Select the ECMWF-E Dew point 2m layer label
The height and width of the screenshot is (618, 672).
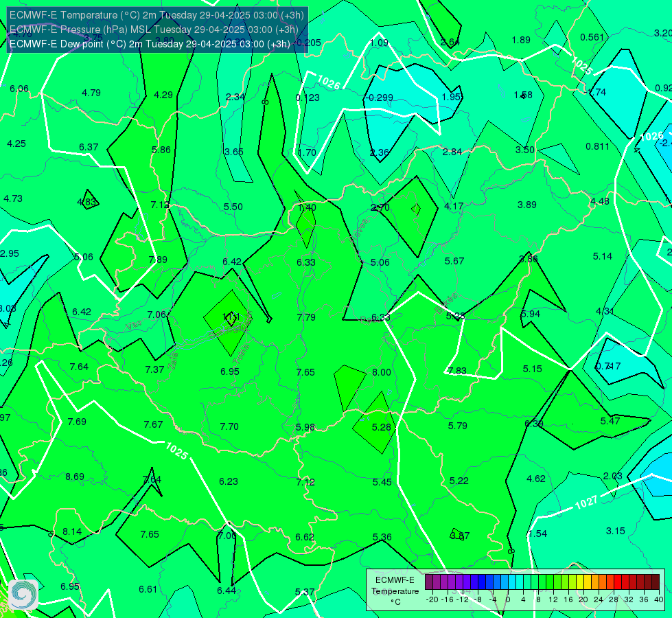pyautogui.click(x=150, y=44)
